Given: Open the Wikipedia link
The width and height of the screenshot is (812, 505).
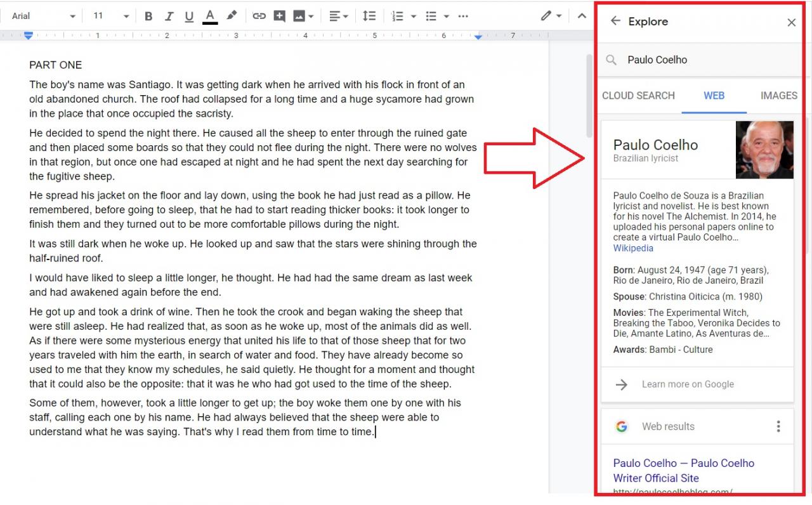Looking at the screenshot, I should point(632,248).
